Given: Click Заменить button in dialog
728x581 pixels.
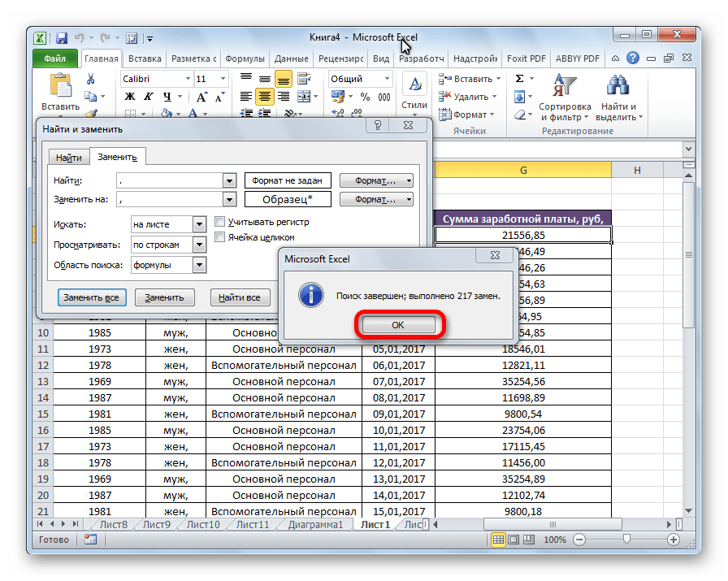Looking at the screenshot, I should point(164,297).
